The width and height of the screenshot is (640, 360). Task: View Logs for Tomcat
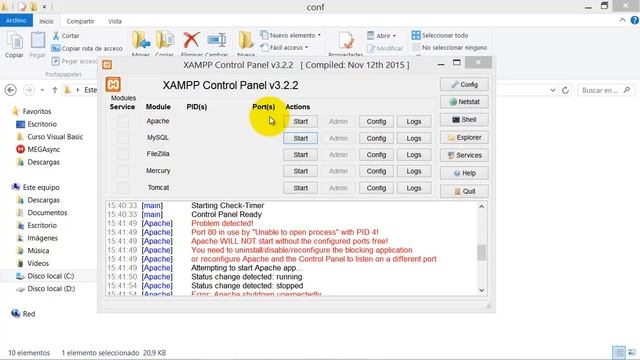click(414, 188)
